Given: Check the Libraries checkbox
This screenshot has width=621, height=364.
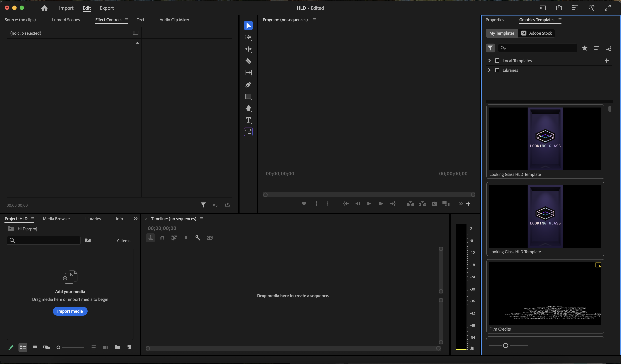Looking at the screenshot, I should [497, 70].
